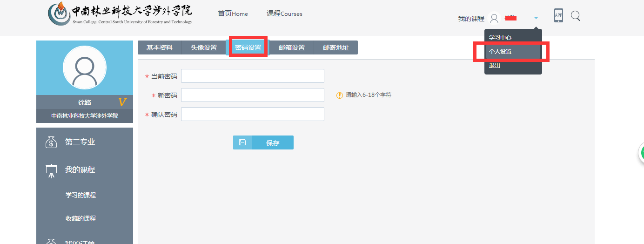Click the 我的课程 presentation board icon
The width and height of the screenshot is (644, 244).
coord(51,170)
